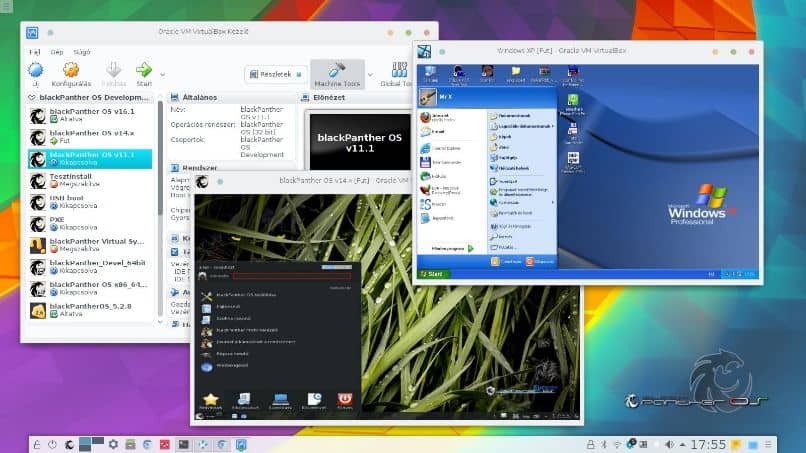This screenshot has height=453, width=806.
Task: Click the Log off button in XP start menu
Action: click(x=506, y=261)
